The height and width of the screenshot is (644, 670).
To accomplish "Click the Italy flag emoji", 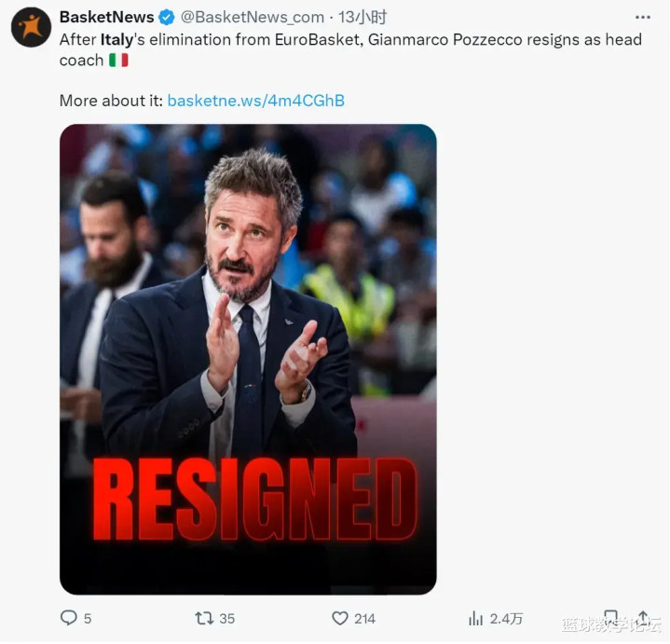I will [118, 61].
